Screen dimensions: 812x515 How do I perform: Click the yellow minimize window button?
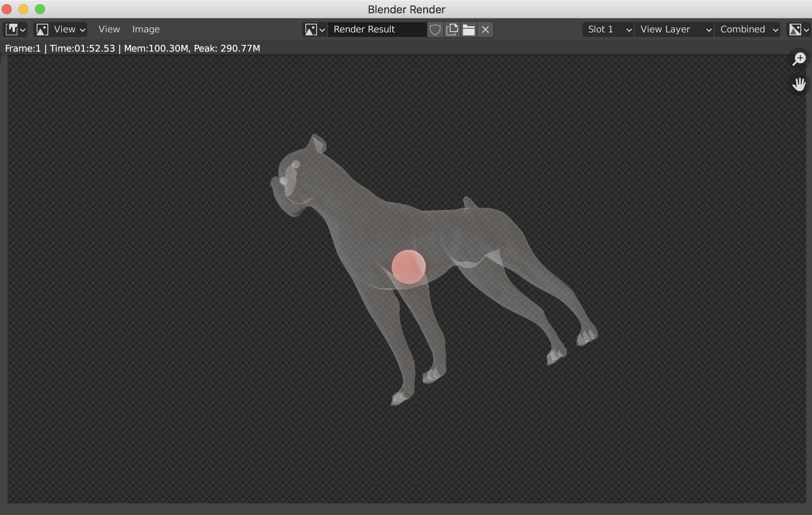click(x=23, y=9)
